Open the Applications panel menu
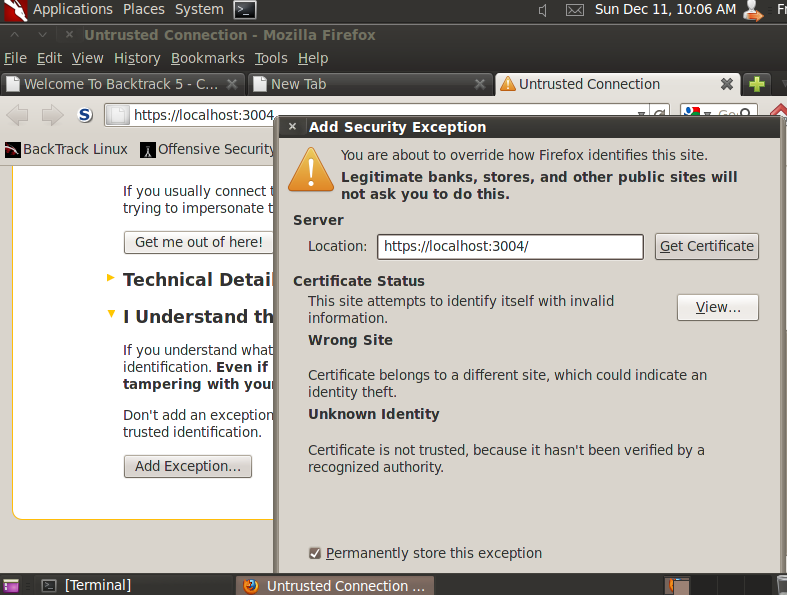Image resolution: width=787 pixels, height=595 pixels. pos(73,9)
